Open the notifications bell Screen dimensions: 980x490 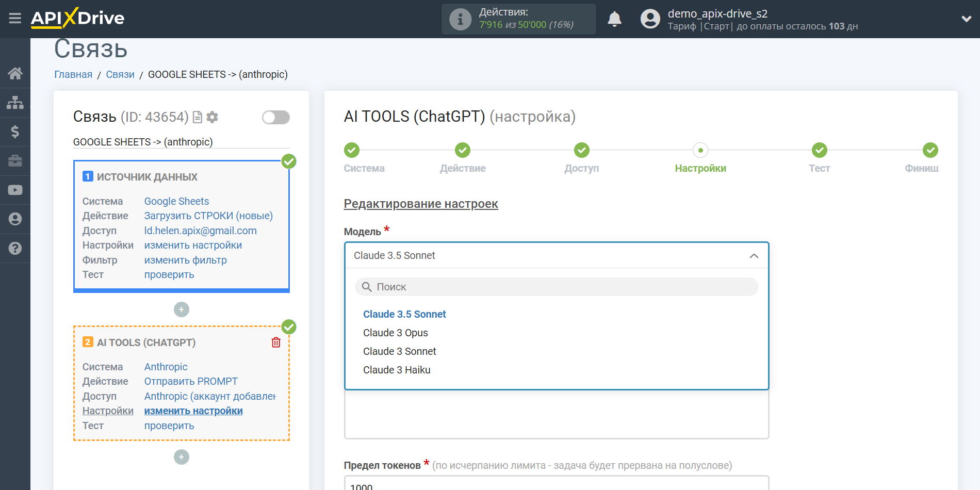pyautogui.click(x=614, y=19)
